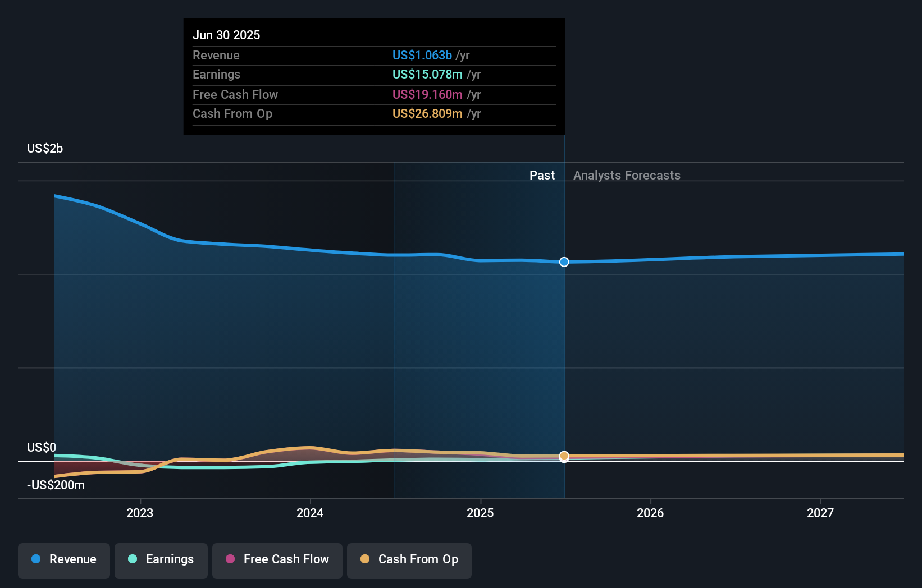
Task: Toggle the Free Cash Flow series visibility
Action: tap(277, 559)
